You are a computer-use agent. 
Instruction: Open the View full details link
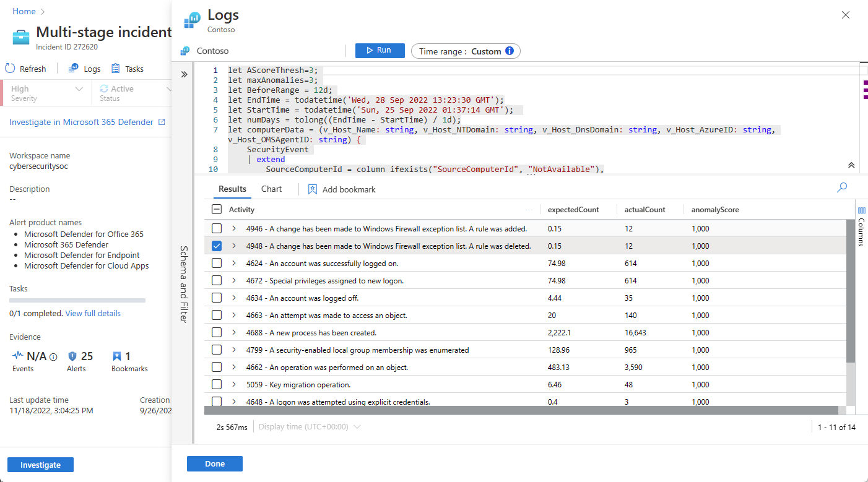(93, 313)
